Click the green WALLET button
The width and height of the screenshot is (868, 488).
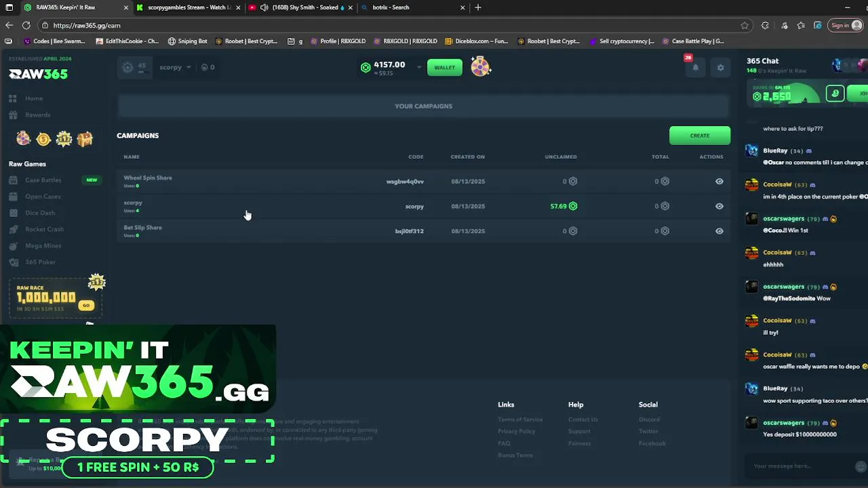point(444,68)
